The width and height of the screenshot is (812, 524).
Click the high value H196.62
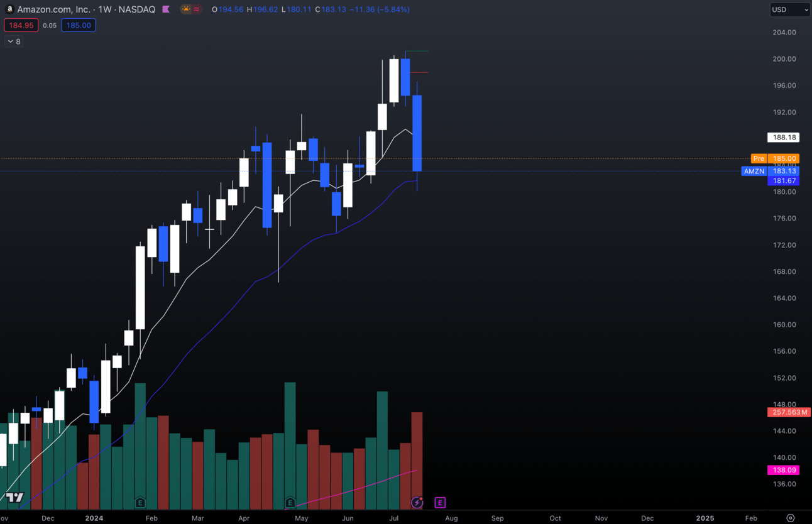(262, 9)
